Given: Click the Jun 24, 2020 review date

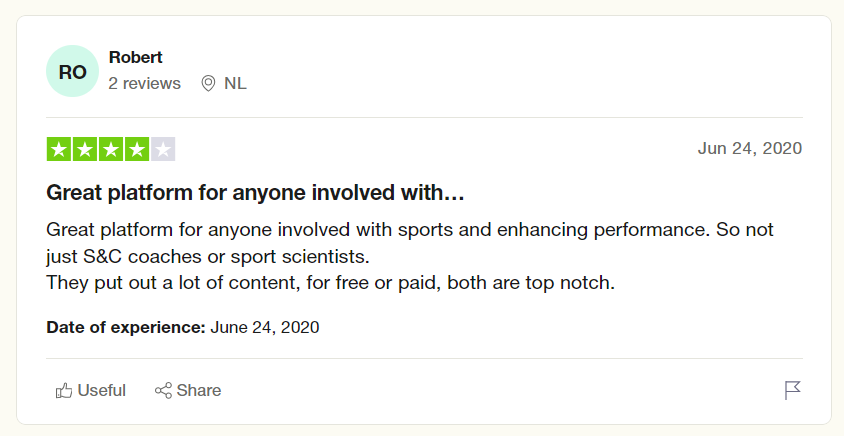Looking at the screenshot, I should pyautogui.click(x=750, y=148).
